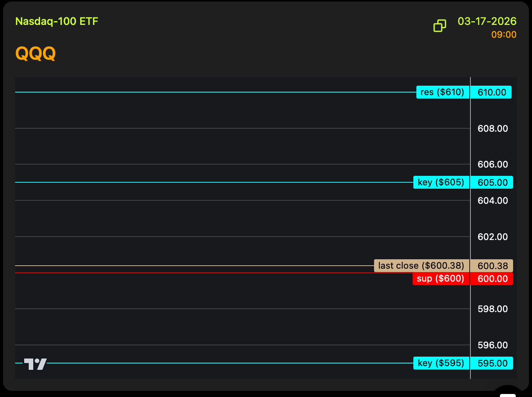
Task: Click the copy chart icon
Action: tap(439, 26)
